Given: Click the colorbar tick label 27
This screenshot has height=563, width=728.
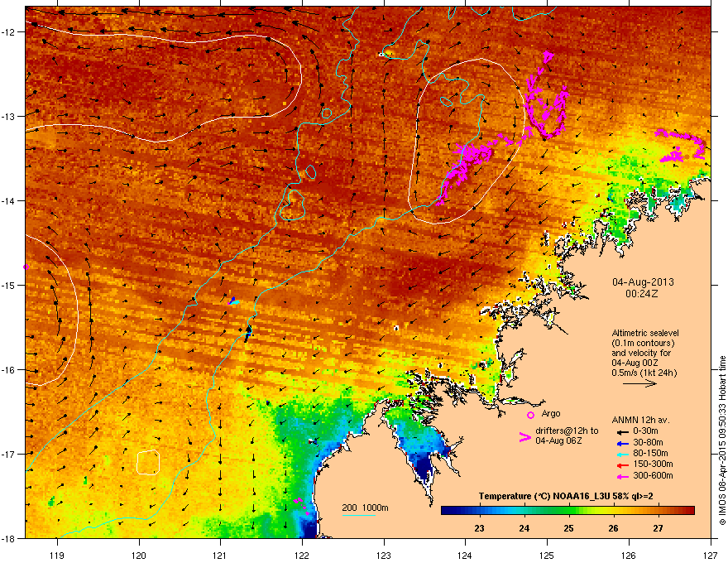Looking at the screenshot, I should point(658,528).
